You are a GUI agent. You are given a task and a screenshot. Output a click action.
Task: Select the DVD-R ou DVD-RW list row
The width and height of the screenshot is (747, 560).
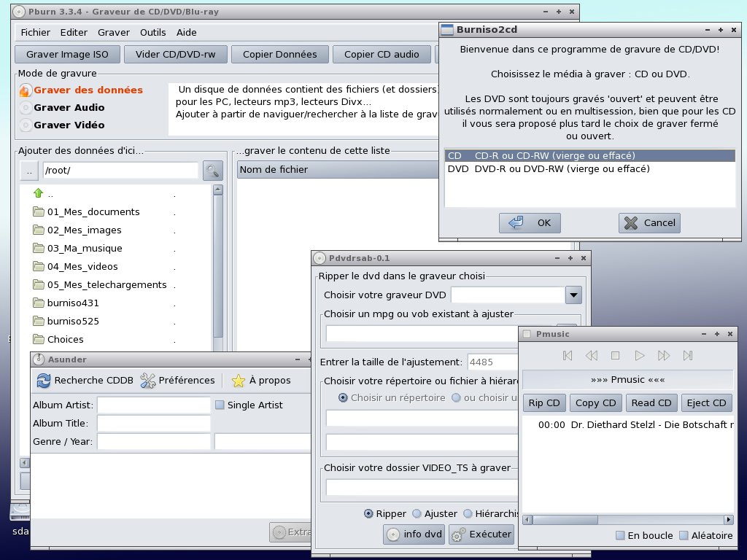tap(589, 168)
